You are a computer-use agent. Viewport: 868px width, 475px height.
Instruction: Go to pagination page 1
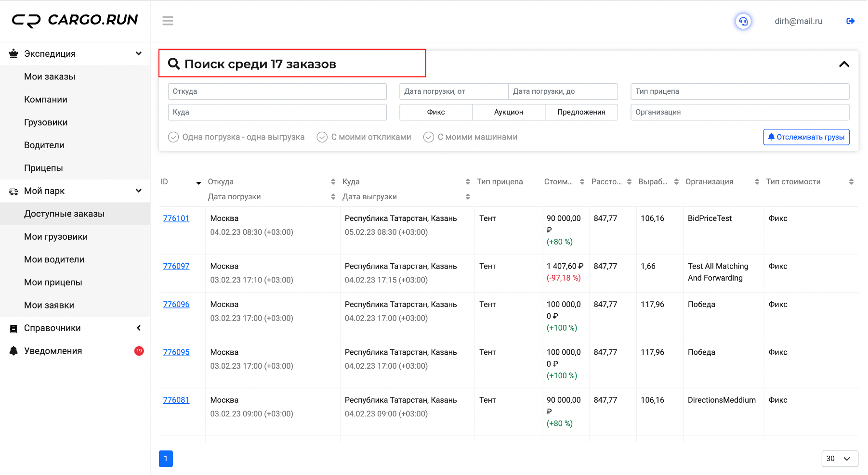(166, 459)
